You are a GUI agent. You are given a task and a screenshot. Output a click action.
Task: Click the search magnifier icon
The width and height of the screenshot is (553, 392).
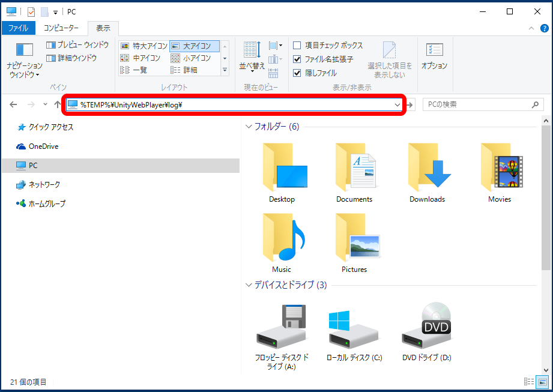coord(536,104)
